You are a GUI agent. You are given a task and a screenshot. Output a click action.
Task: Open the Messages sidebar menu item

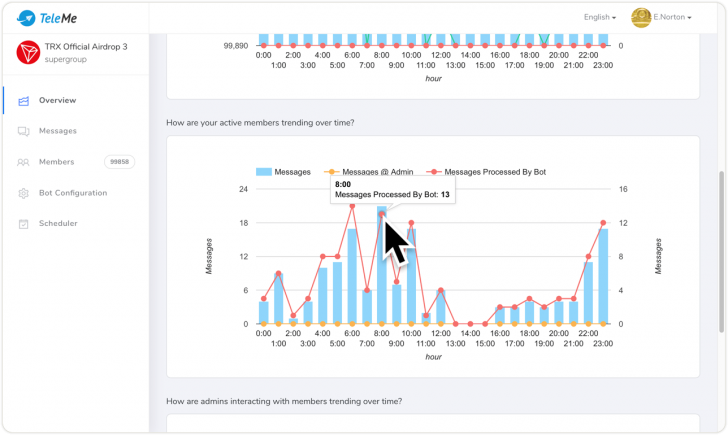[57, 131]
